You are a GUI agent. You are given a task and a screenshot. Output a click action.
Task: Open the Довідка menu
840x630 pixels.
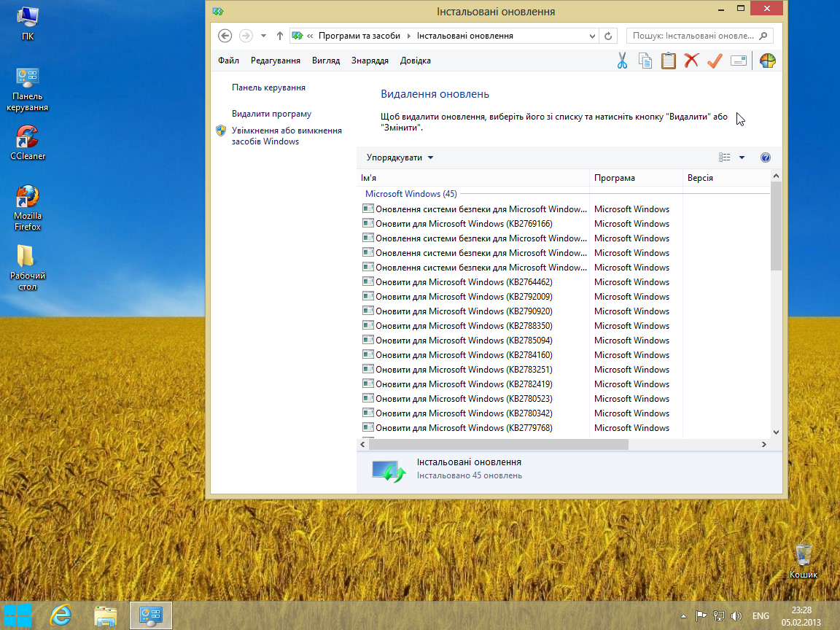pyautogui.click(x=415, y=61)
